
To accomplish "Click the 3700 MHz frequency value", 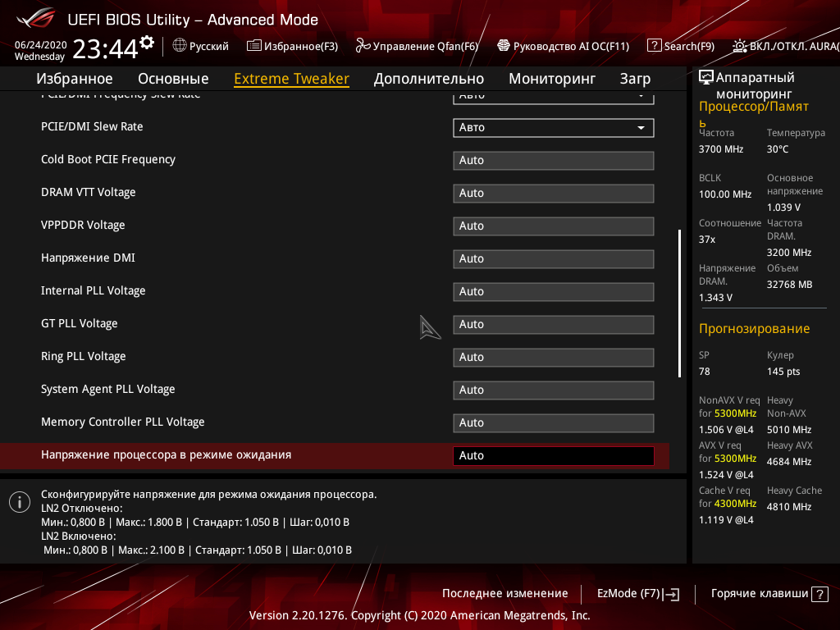I will [721, 149].
